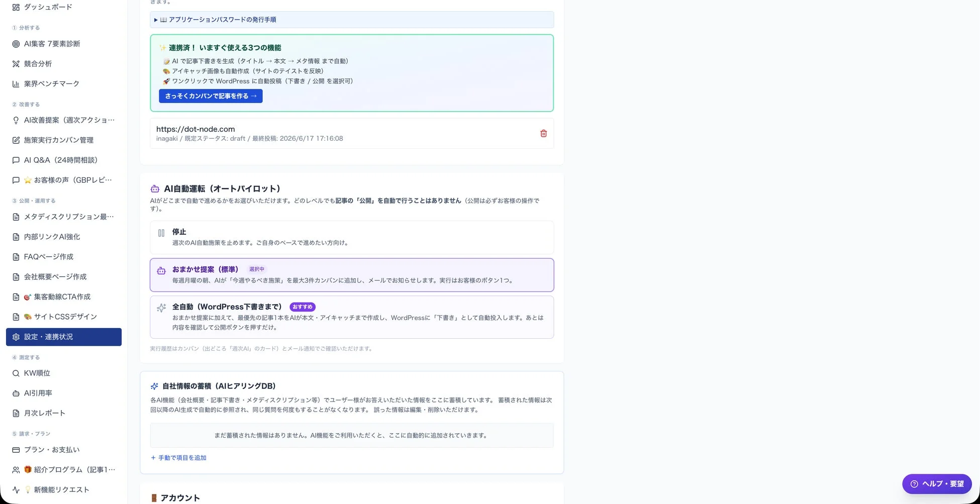This screenshot has height=504, width=980.
Task: Select 設定・連携状況 in the sidebar
Action: [64, 337]
